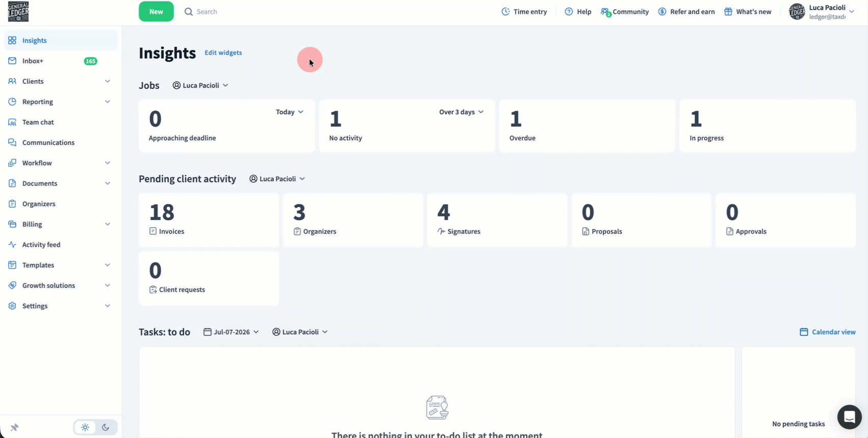Open the 4 Signatures card

pyautogui.click(x=497, y=220)
